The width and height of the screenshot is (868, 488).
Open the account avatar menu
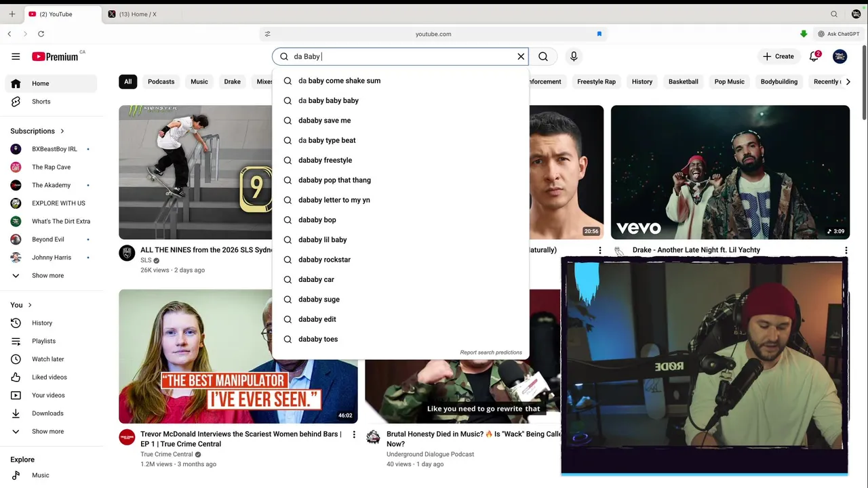(x=840, y=57)
